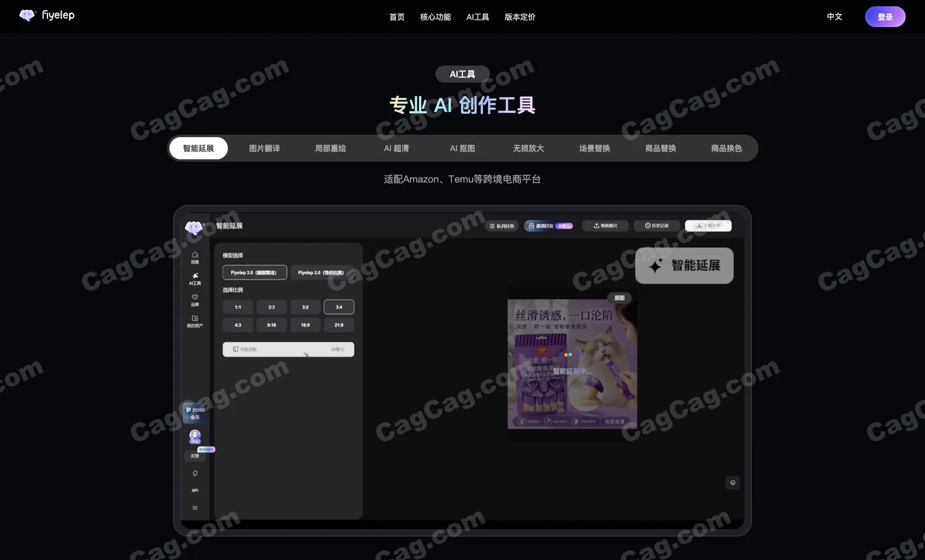
Task: Click the 个人 user avatar in sidebar
Action: (195, 437)
